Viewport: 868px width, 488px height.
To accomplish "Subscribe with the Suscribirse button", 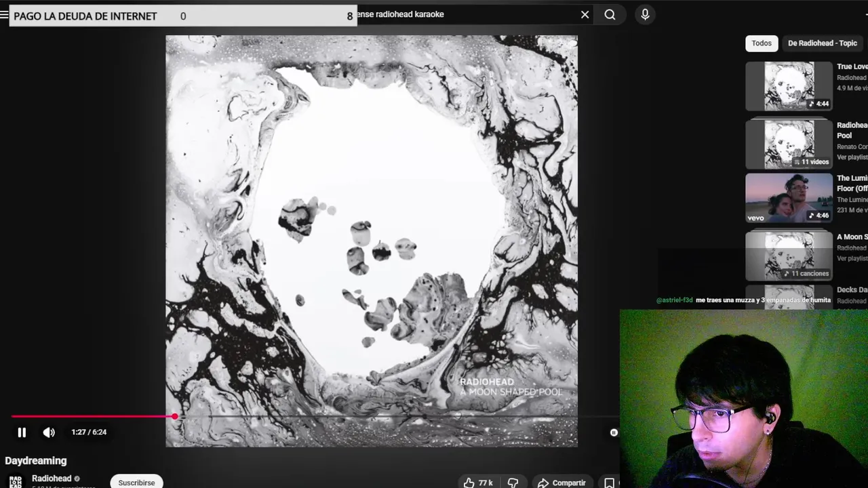I will (x=136, y=483).
